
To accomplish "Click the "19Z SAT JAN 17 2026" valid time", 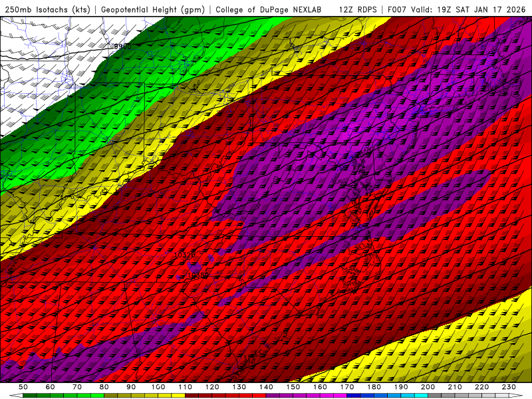I will pos(481,9).
